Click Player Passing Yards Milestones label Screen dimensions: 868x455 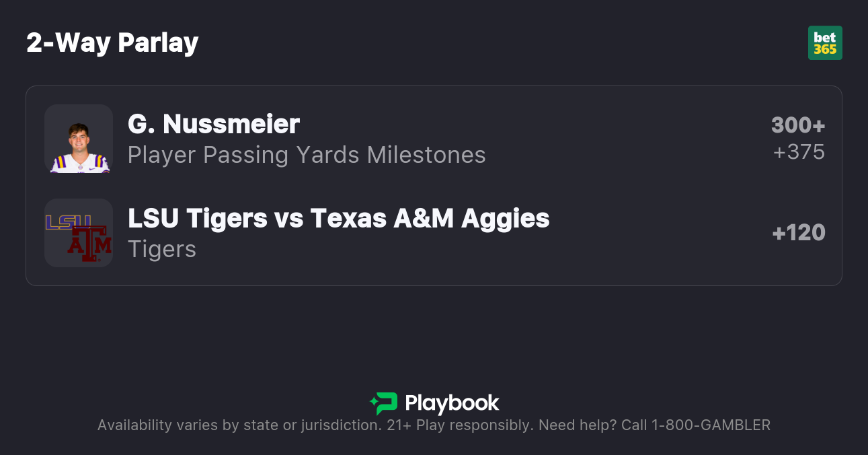(307, 155)
